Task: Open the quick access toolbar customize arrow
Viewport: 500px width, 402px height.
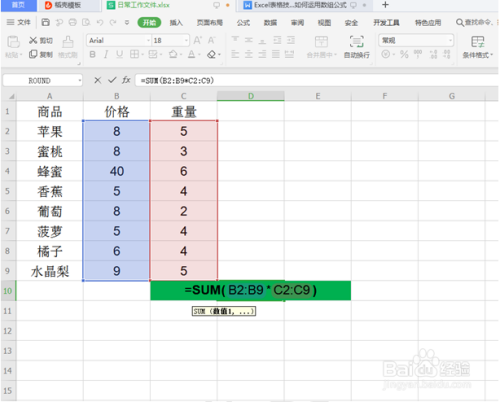Action: tap(127, 22)
